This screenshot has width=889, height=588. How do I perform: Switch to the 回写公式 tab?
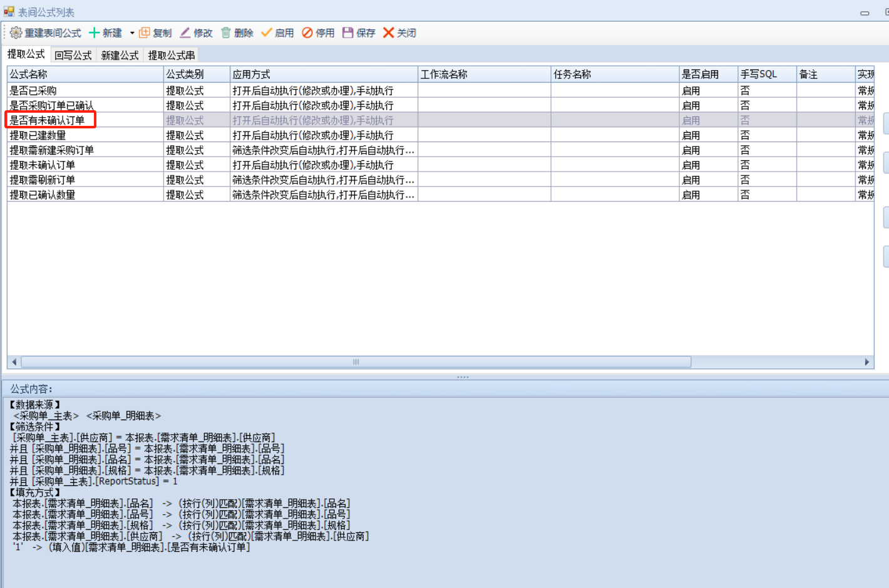[73, 55]
